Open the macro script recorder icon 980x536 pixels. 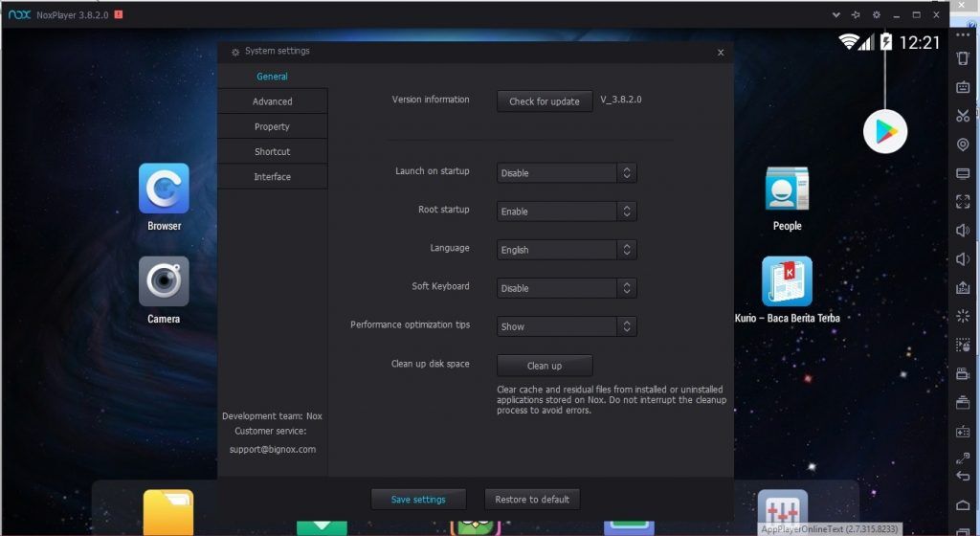(963, 345)
